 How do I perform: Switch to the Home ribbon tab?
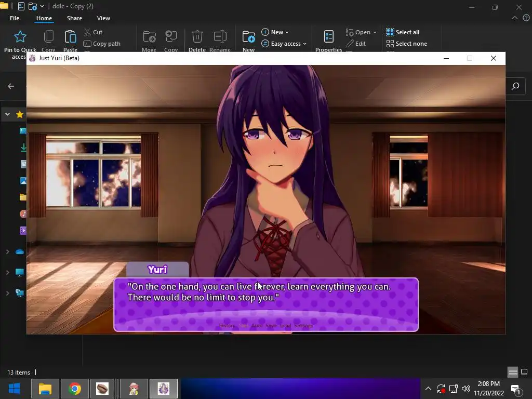coord(44,18)
